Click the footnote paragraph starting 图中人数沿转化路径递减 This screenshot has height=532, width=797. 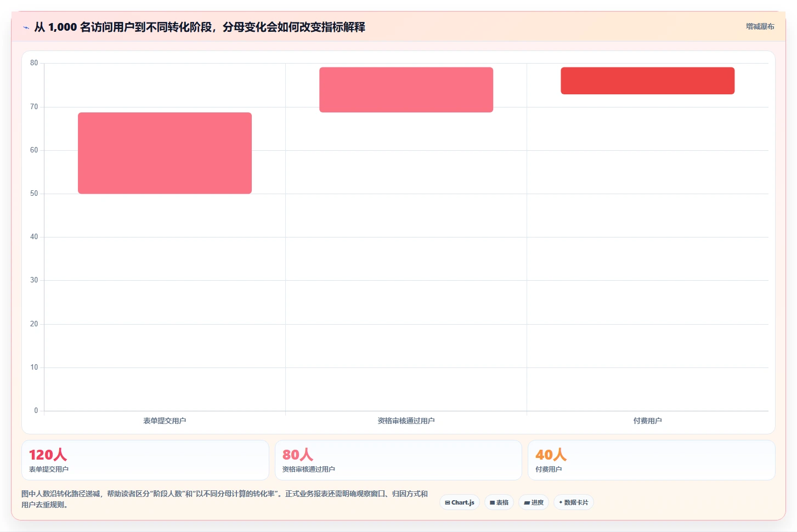click(224, 499)
